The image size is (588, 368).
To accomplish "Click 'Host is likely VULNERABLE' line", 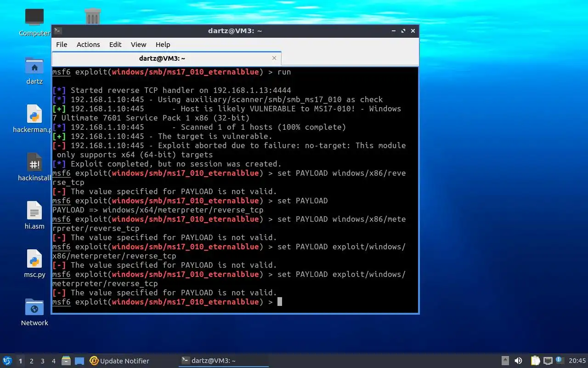I will [x=227, y=109].
